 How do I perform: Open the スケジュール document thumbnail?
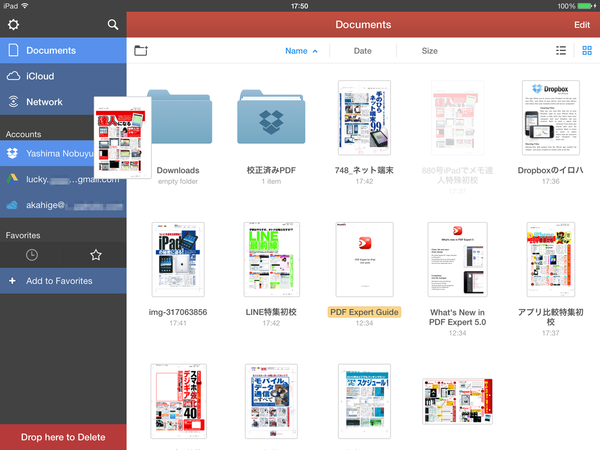coord(364,401)
